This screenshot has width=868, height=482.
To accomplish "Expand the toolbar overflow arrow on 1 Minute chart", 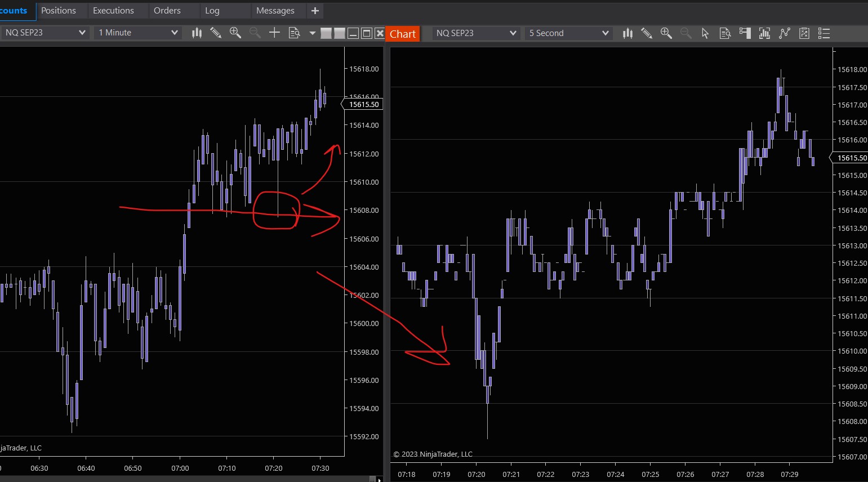I will [313, 33].
